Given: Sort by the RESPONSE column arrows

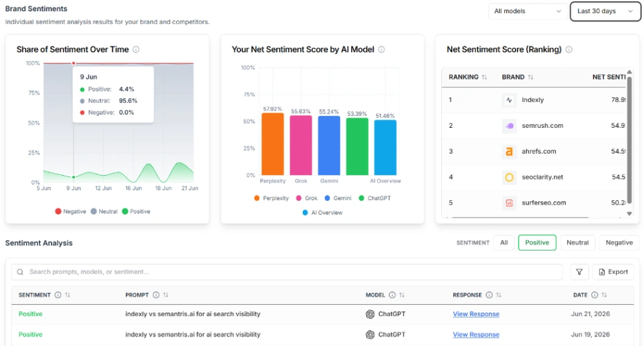Looking at the screenshot, I should pos(499,295).
